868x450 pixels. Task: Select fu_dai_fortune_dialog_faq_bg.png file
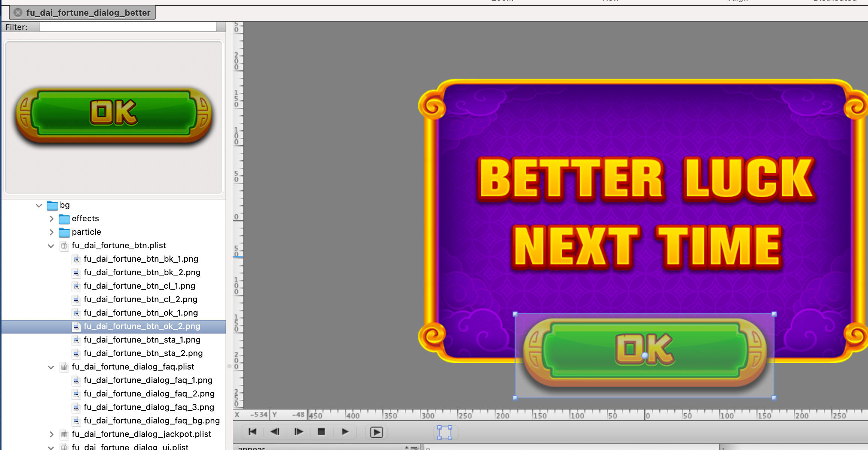tap(151, 420)
